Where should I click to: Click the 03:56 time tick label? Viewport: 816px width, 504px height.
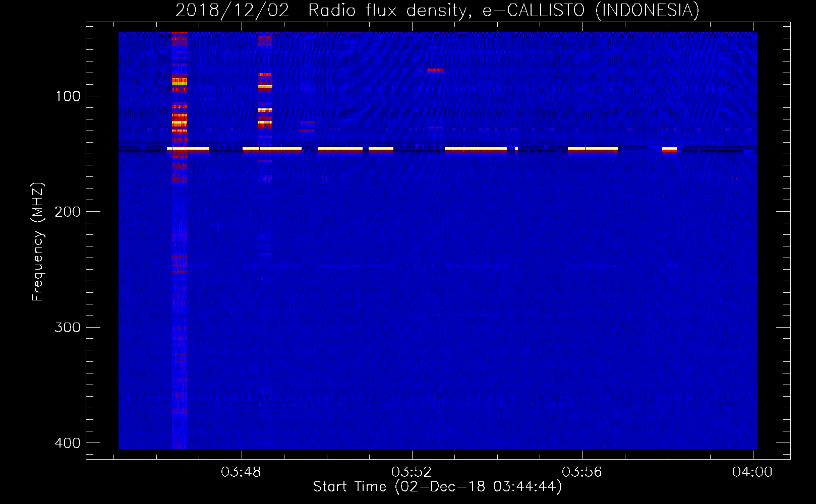[582, 472]
